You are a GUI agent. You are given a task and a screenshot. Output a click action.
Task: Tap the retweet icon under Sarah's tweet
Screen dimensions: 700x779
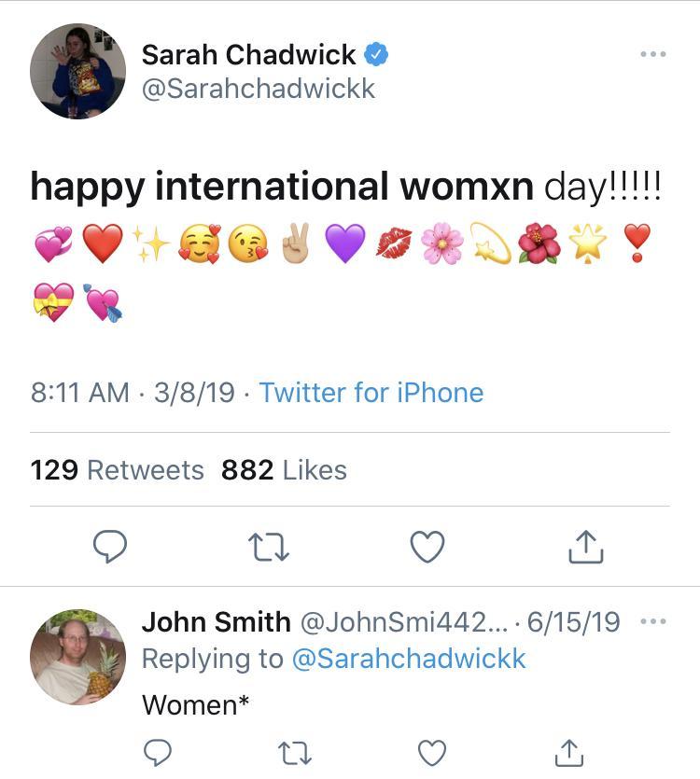pyautogui.click(x=269, y=547)
